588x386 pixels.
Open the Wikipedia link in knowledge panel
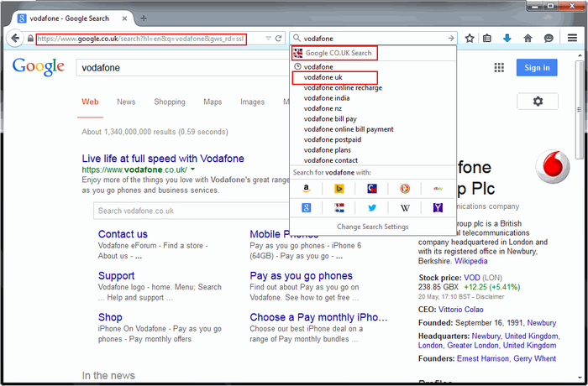471,261
